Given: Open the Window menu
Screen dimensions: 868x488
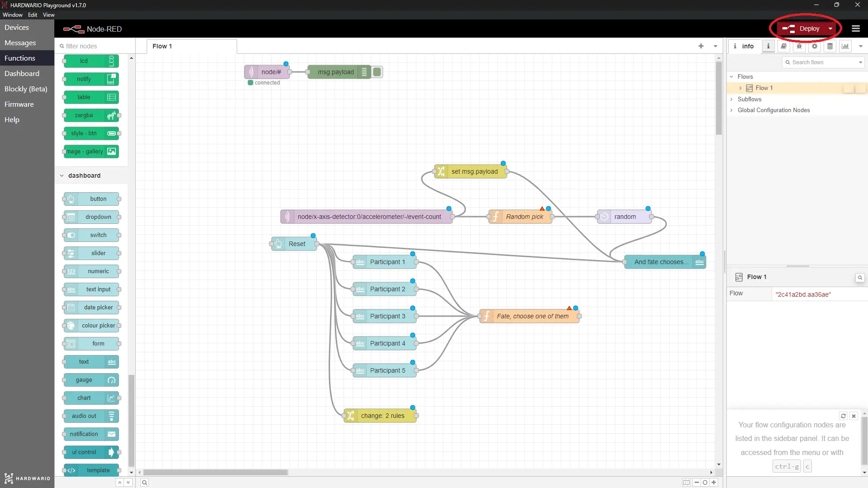Looking at the screenshot, I should (12, 15).
